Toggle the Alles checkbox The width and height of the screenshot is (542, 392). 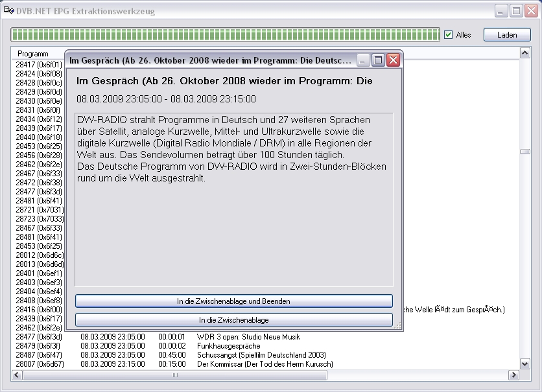(x=448, y=35)
